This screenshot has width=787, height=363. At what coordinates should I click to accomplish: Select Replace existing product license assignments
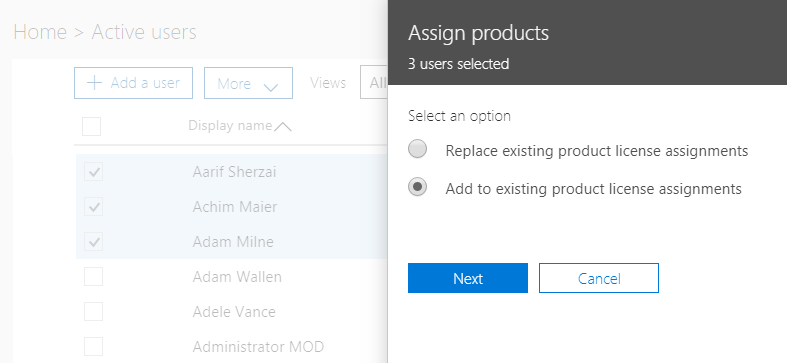(x=418, y=149)
